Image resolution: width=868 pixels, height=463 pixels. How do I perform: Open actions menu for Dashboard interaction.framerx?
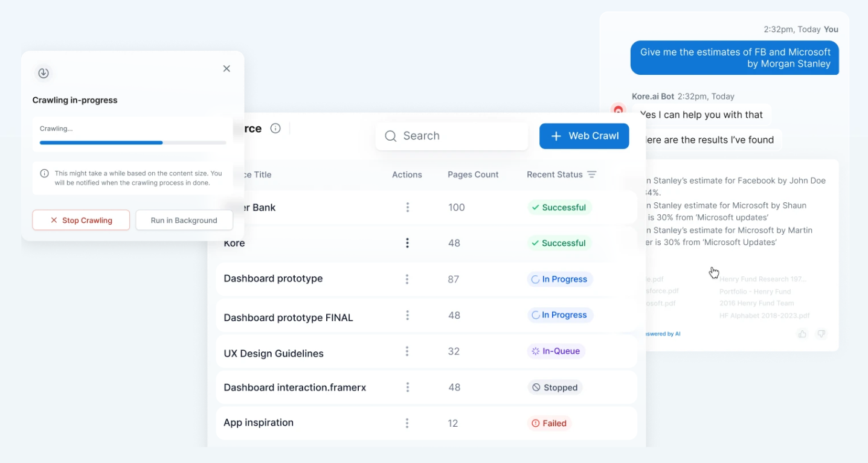click(x=407, y=387)
